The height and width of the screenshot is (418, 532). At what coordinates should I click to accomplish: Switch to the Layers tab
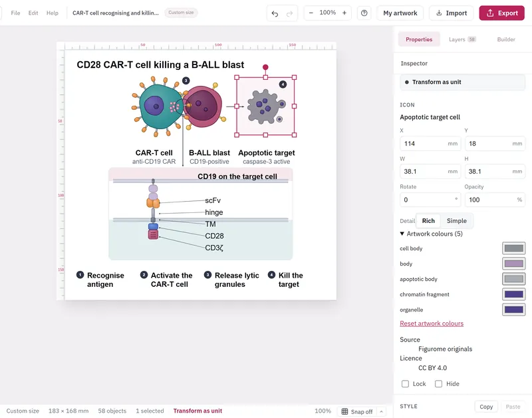(462, 39)
